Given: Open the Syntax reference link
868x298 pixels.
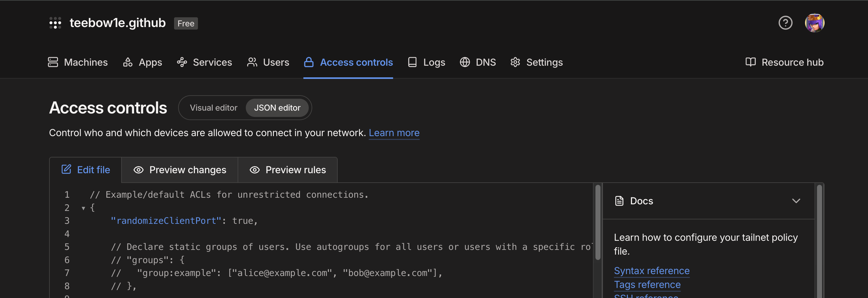Looking at the screenshot, I should pos(651,271).
